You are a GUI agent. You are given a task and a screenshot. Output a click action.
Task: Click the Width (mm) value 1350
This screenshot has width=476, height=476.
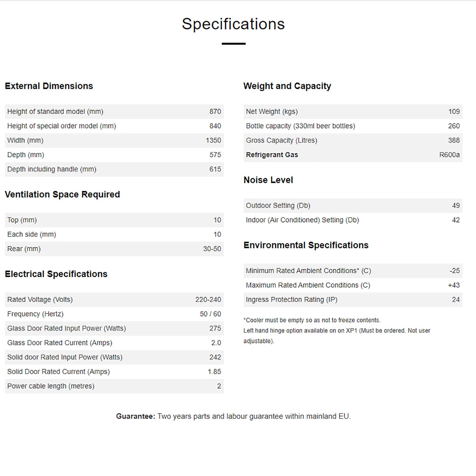coord(213,140)
